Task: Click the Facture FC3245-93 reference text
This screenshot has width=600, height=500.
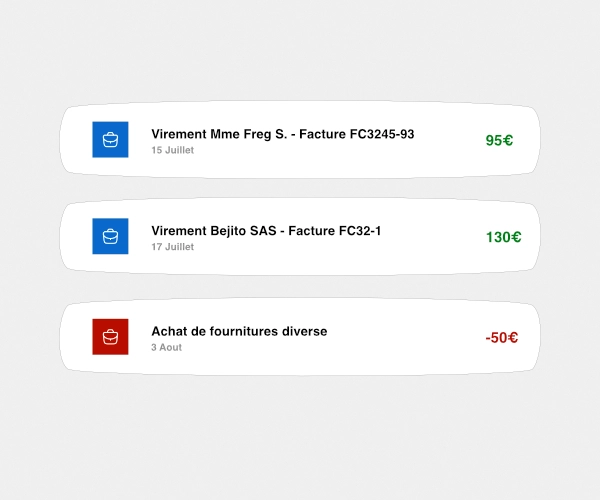Action: (x=357, y=134)
